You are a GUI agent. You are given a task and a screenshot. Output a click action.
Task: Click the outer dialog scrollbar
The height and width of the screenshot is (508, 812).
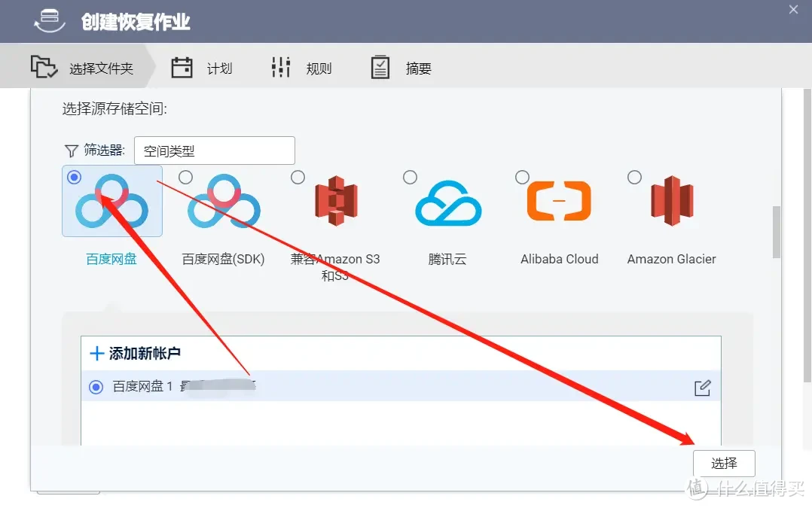pyautogui.click(x=807, y=236)
